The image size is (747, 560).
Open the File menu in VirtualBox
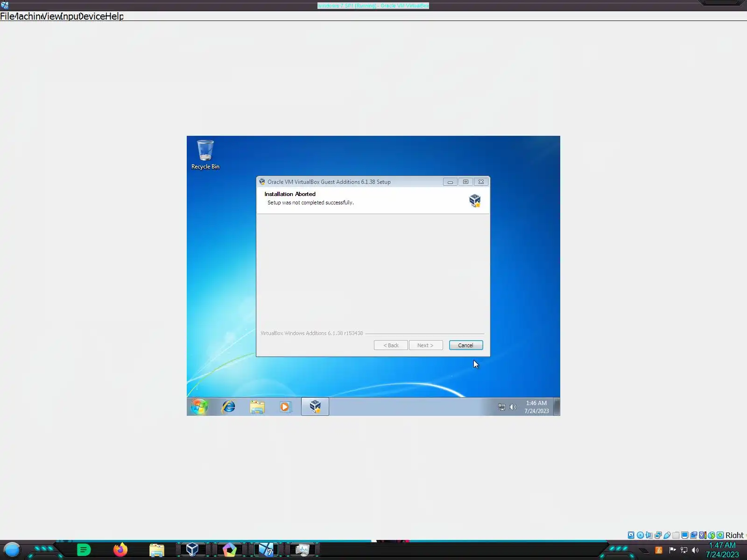point(7,16)
